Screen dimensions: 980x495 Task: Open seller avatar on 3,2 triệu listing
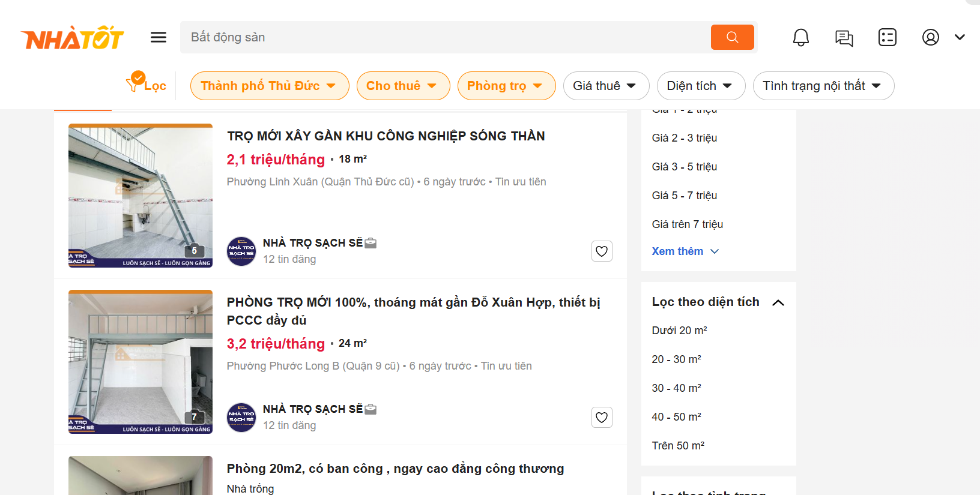pyautogui.click(x=241, y=417)
